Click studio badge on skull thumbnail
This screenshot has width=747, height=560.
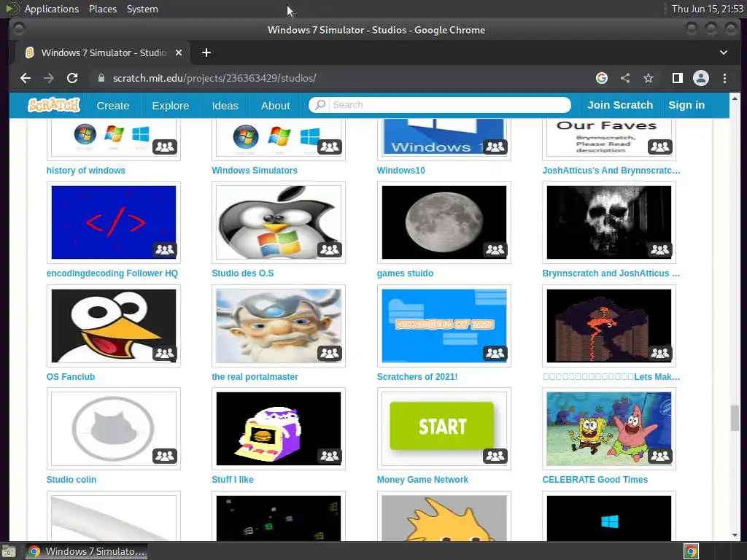[x=660, y=249]
